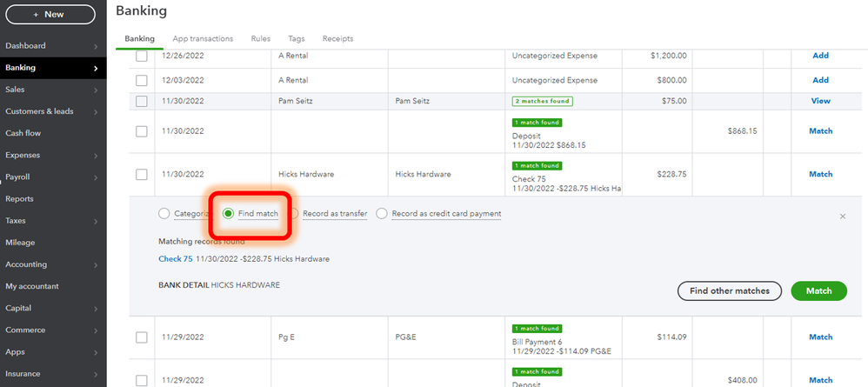Click 1 match found badge above Check 75
This screenshot has width=868, height=387.
(x=537, y=165)
